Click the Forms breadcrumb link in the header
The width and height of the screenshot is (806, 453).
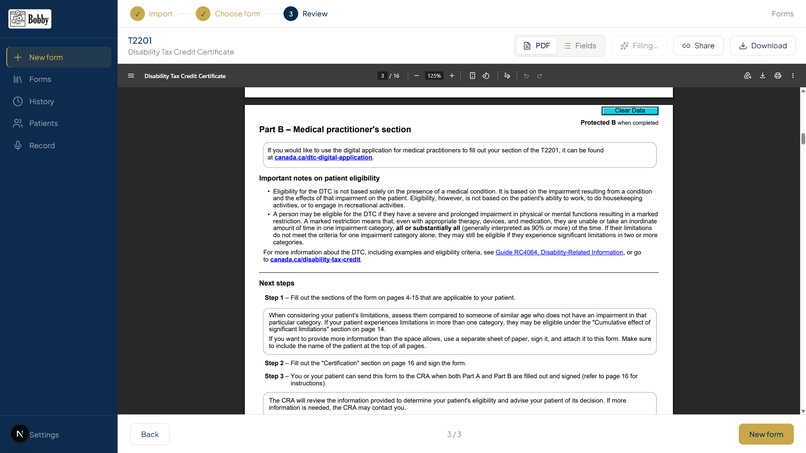click(x=782, y=14)
